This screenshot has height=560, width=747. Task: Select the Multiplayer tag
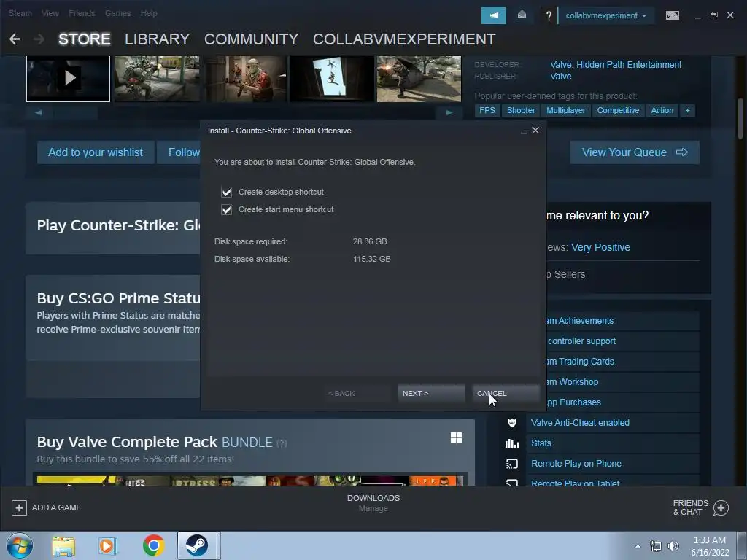pos(565,111)
